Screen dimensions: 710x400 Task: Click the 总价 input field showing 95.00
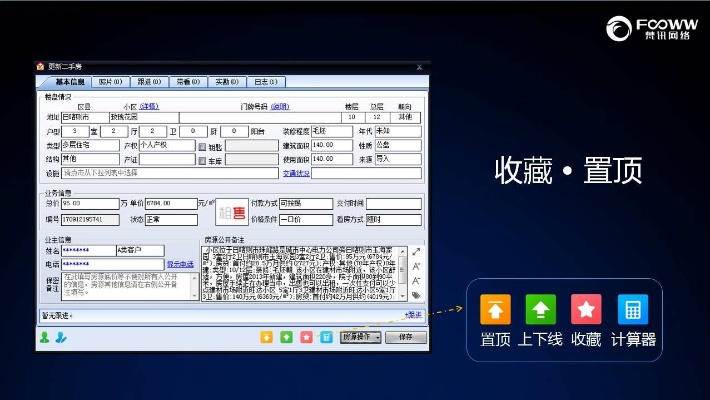tap(90, 203)
